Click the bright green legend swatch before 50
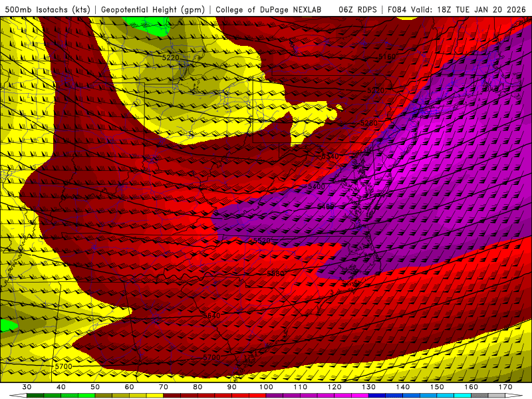Image resolution: width=532 pixels, height=399 pixels. click(x=86, y=396)
